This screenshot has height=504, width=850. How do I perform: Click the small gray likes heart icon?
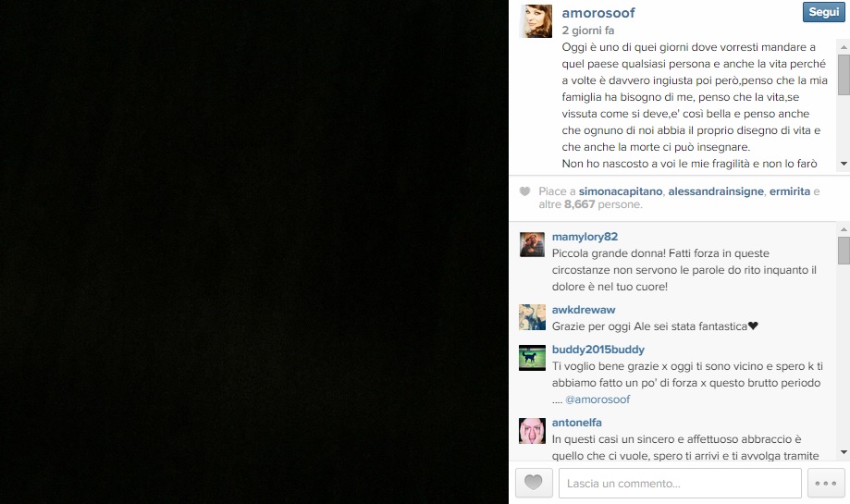tap(524, 191)
